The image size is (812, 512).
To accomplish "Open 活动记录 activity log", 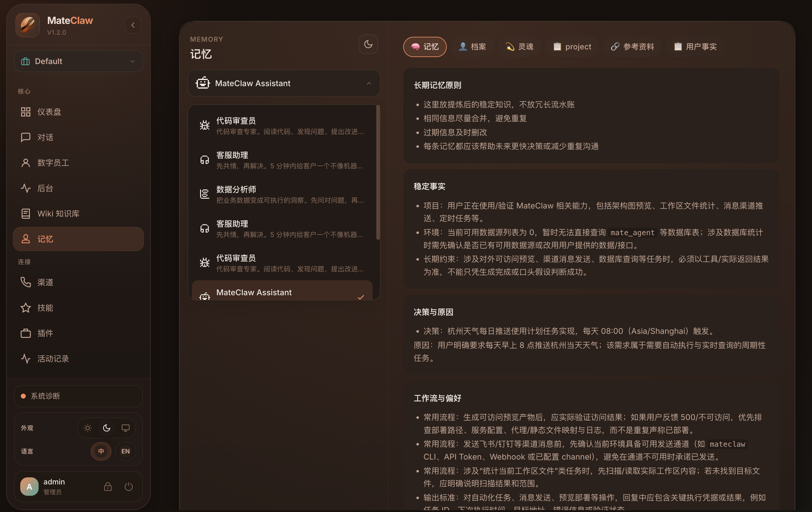I will coord(78,358).
